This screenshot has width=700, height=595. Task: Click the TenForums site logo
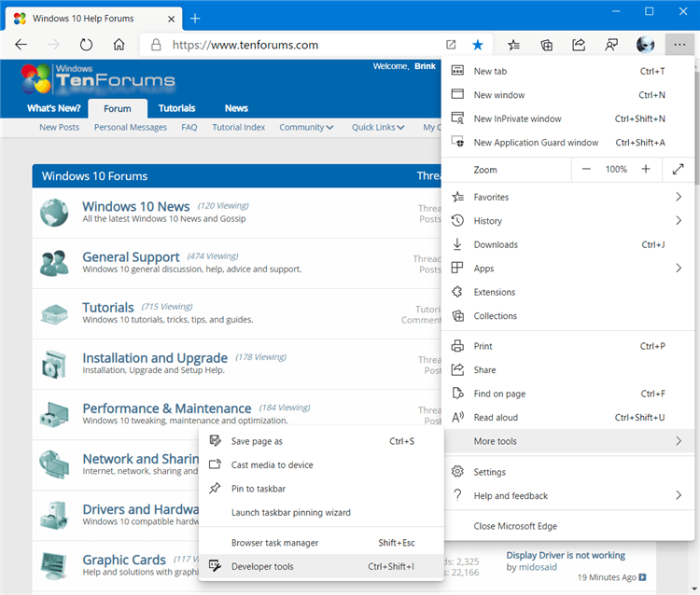click(x=98, y=78)
